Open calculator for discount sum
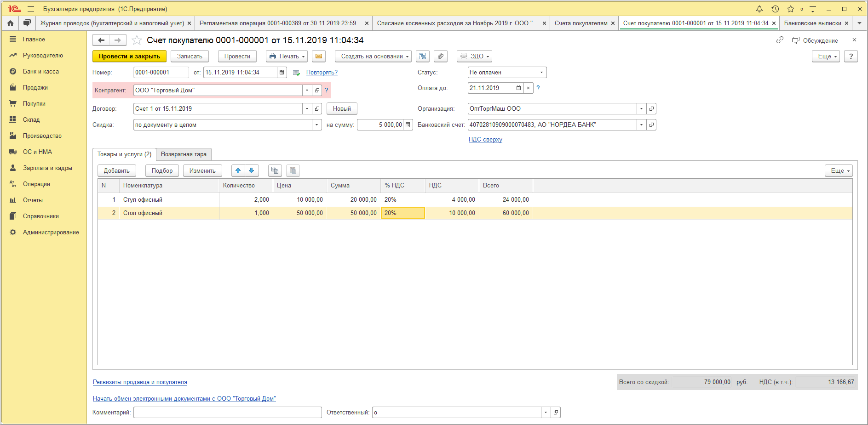Screen dimensions: 868x425 point(408,125)
